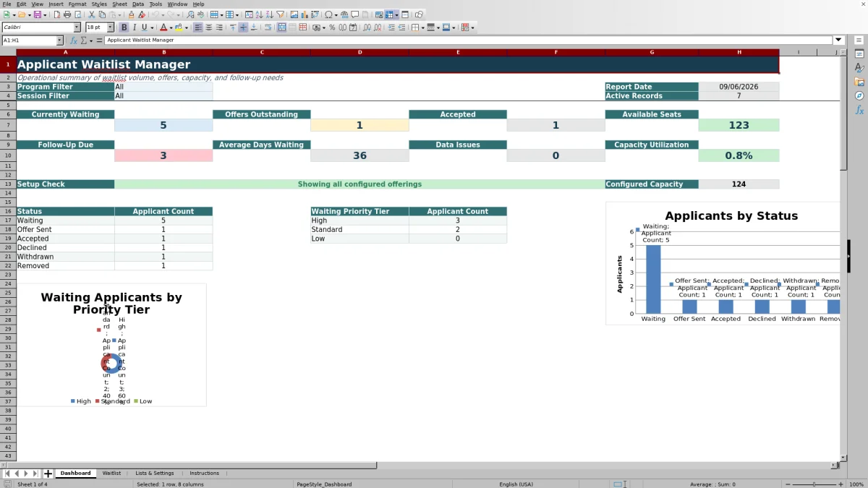Toggle Center Vertically alignment
Screen dimensions: 868x488
click(243, 27)
